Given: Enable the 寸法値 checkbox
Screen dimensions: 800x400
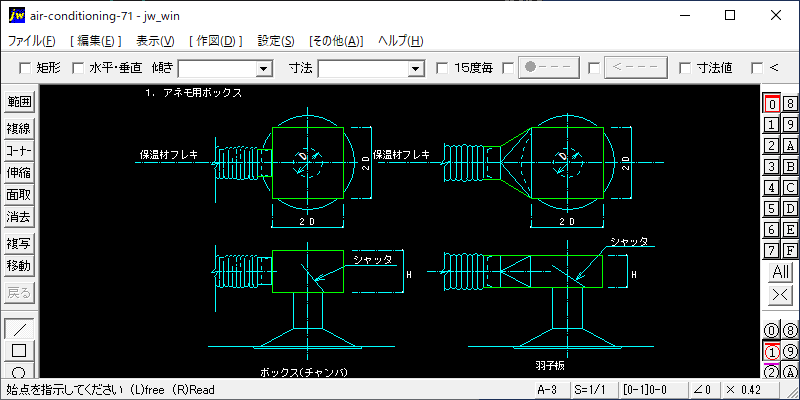Looking at the screenshot, I should pos(686,68).
